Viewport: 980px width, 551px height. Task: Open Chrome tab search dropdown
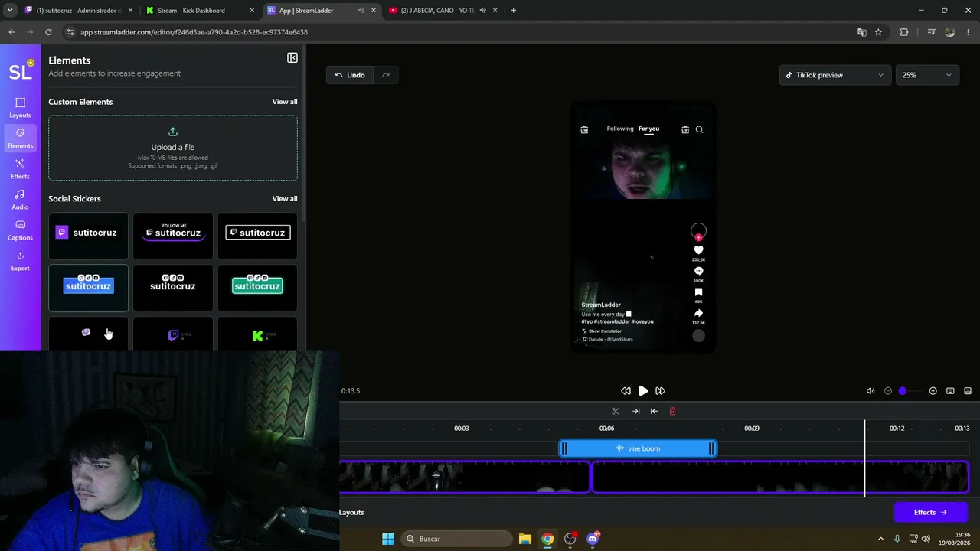[x=11, y=11]
